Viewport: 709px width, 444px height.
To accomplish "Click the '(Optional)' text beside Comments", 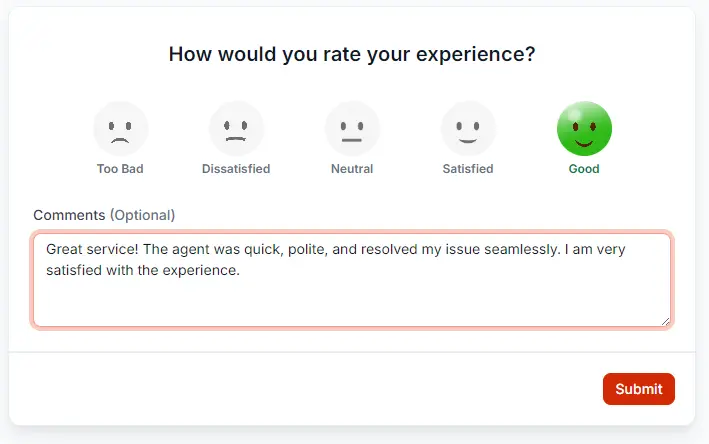I will (142, 215).
